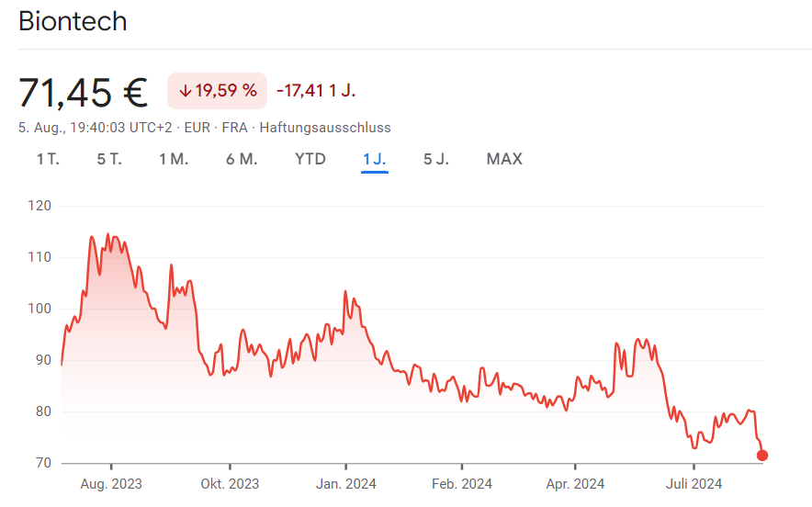Switch to the 1 M. range tab

[174, 159]
